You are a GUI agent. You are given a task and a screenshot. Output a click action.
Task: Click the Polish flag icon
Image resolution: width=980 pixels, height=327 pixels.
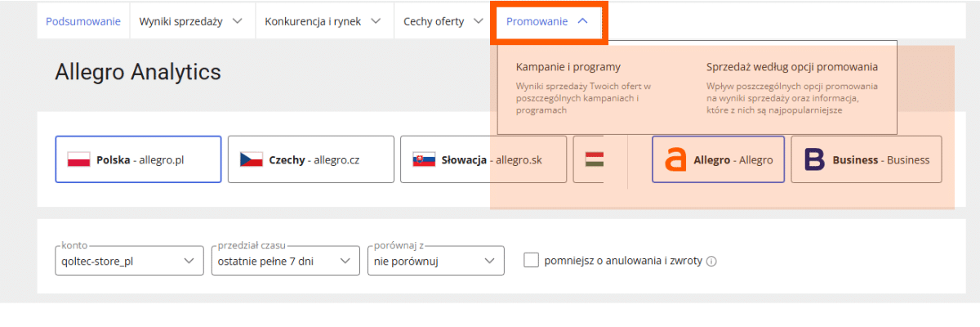pyautogui.click(x=78, y=159)
